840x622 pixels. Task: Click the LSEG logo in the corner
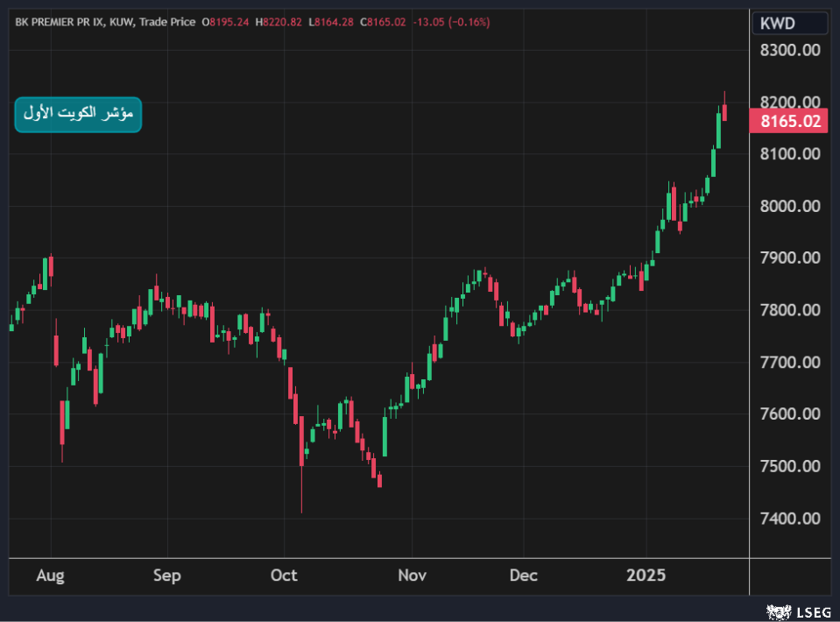pyautogui.click(x=797, y=611)
